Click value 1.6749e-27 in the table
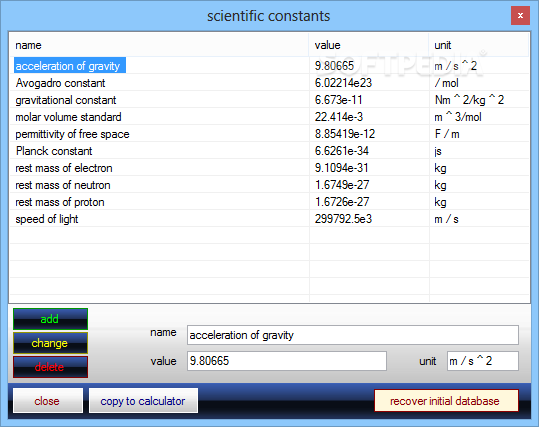This screenshot has width=539, height=427. (x=342, y=185)
